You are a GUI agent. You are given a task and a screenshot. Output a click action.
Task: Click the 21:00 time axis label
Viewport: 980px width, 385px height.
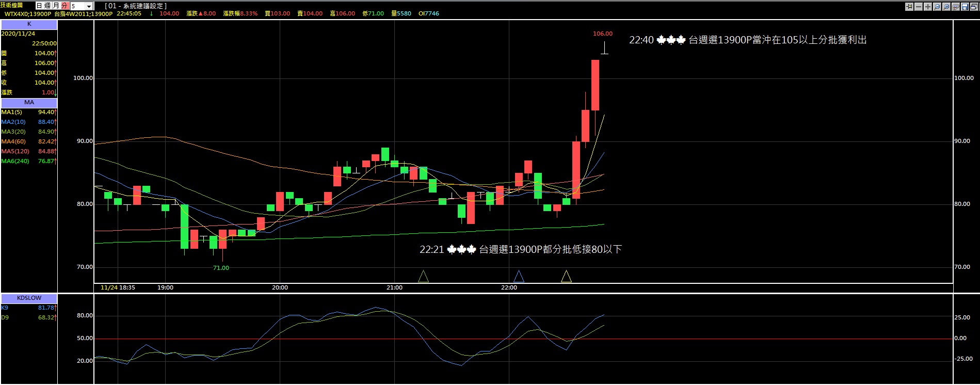coord(394,287)
